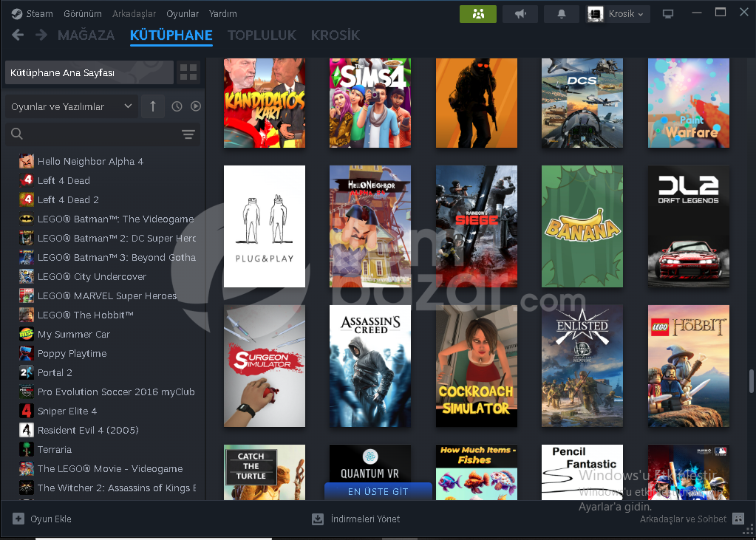Click the Kütüphane Ana Sayfası button
Image resolution: width=756 pixels, height=540 pixels.
(89, 72)
